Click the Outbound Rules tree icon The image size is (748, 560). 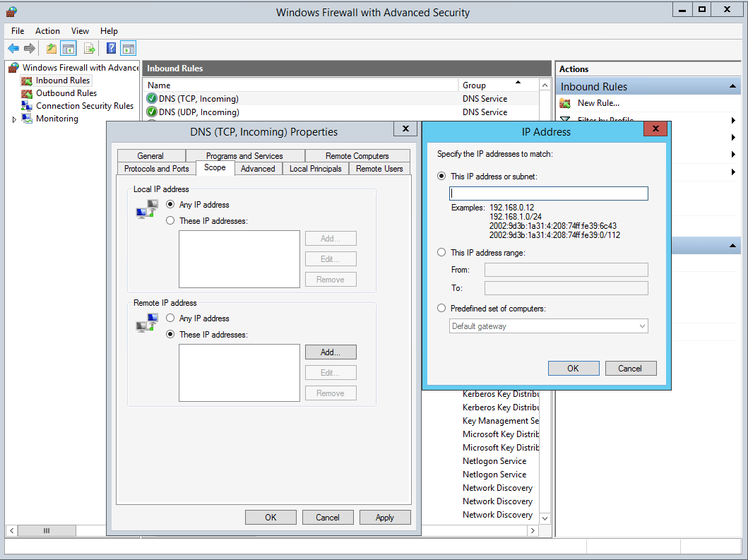coord(27,93)
